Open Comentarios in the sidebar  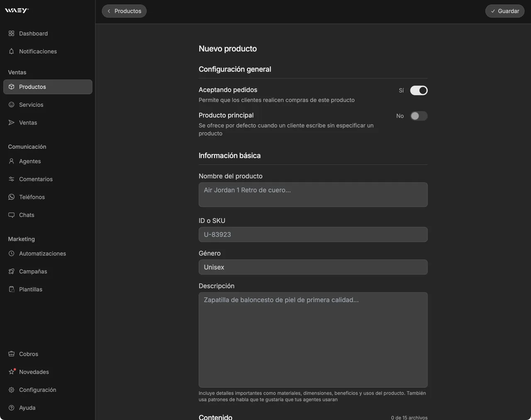[x=35, y=179]
